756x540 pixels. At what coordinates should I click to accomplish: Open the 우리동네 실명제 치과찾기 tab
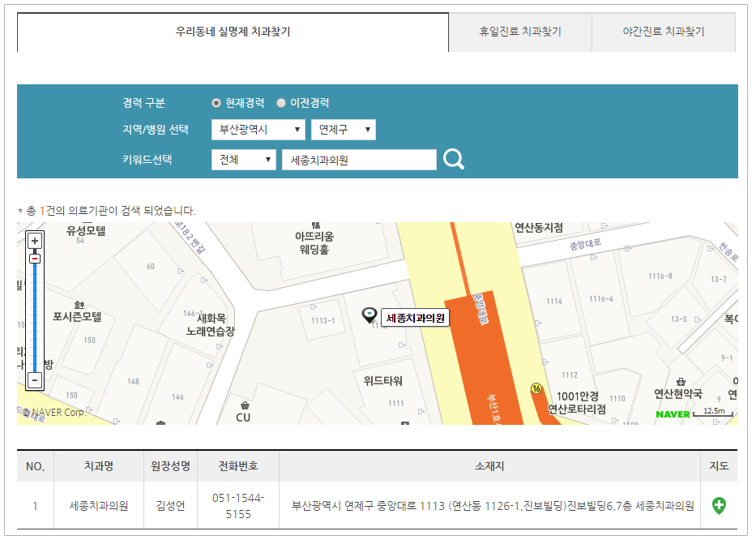tap(233, 32)
